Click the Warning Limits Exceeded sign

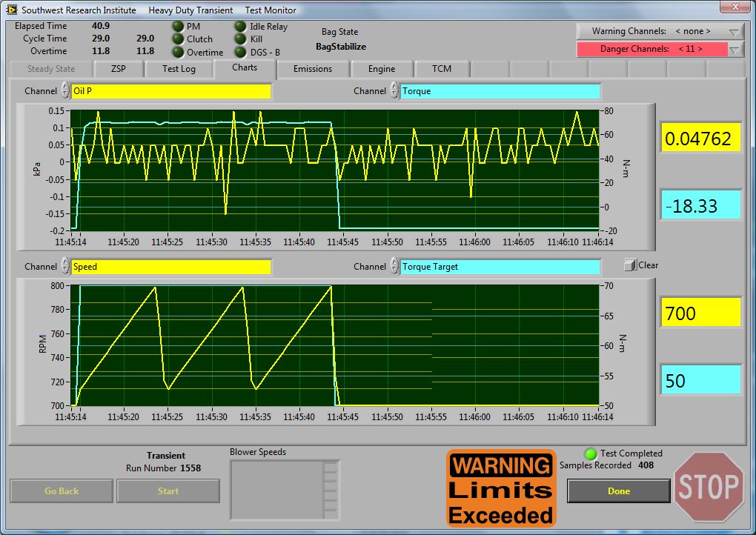point(501,488)
